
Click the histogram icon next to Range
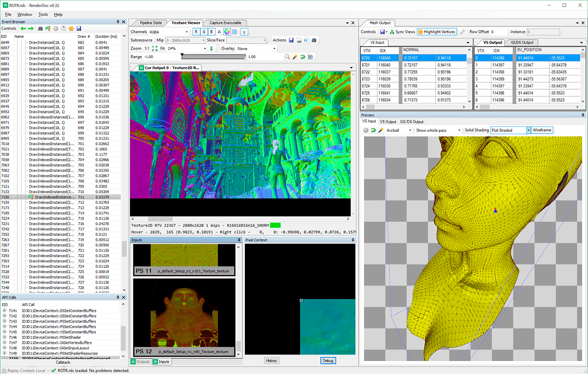tap(311, 57)
